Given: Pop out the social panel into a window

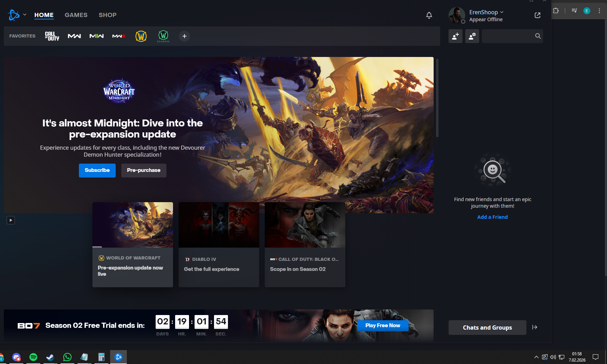Looking at the screenshot, I should click(x=538, y=15).
